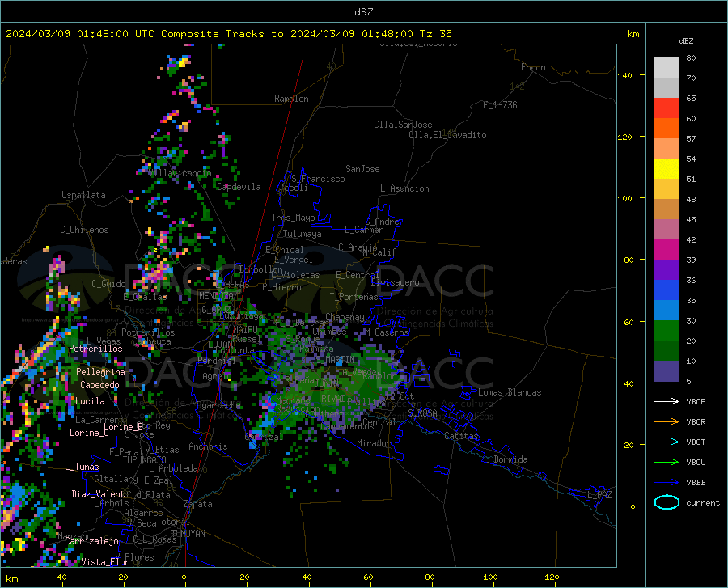The height and width of the screenshot is (588, 728).
Task: Click the cyan VBCT arrow icon
Action: (x=667, y=442)
